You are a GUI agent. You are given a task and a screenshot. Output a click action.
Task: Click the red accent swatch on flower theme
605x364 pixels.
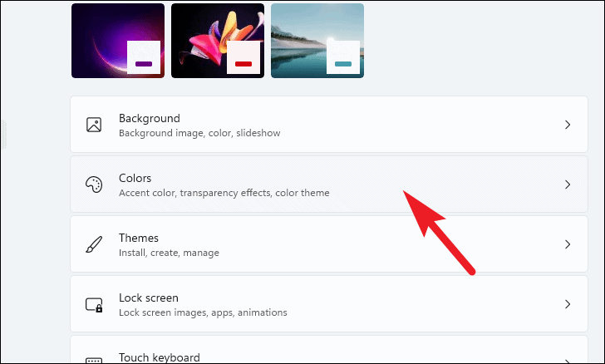(243, 64)
